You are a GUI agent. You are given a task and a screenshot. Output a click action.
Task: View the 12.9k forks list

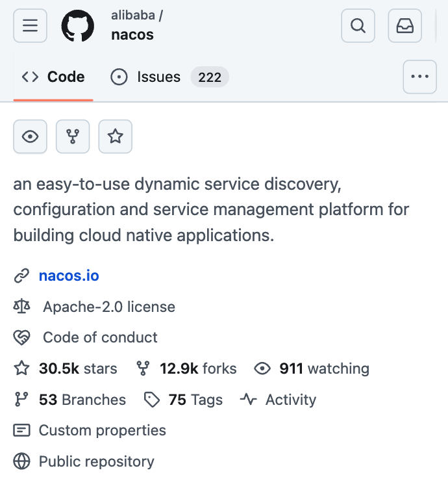(198, 368)
